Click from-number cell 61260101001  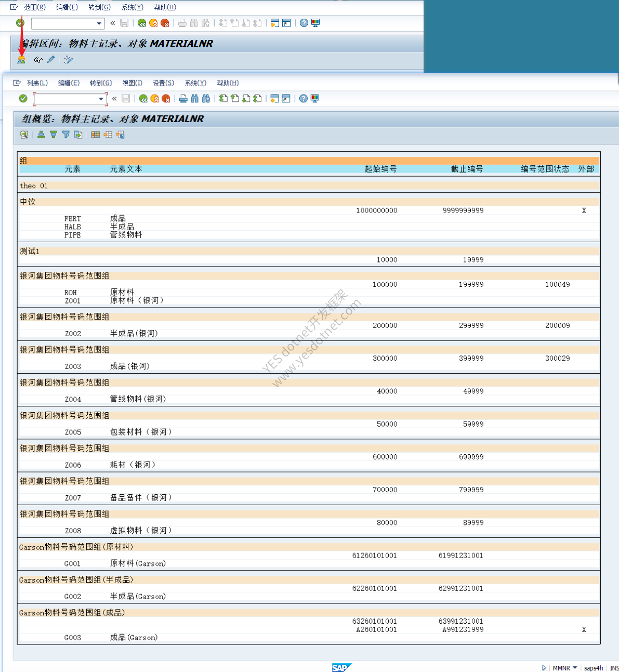click(x=375, y=556)
